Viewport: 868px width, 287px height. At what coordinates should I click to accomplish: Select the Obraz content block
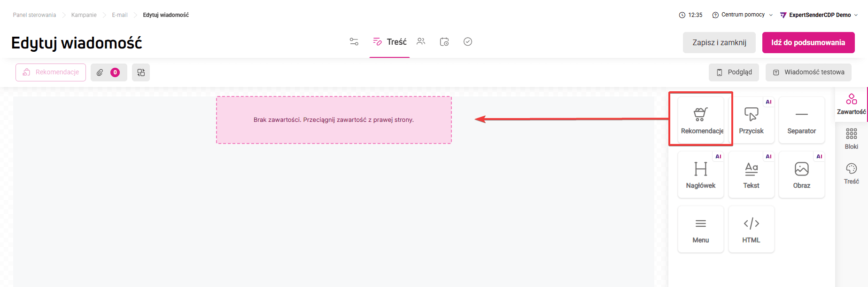pyautogui.click(x=802, y=175)
